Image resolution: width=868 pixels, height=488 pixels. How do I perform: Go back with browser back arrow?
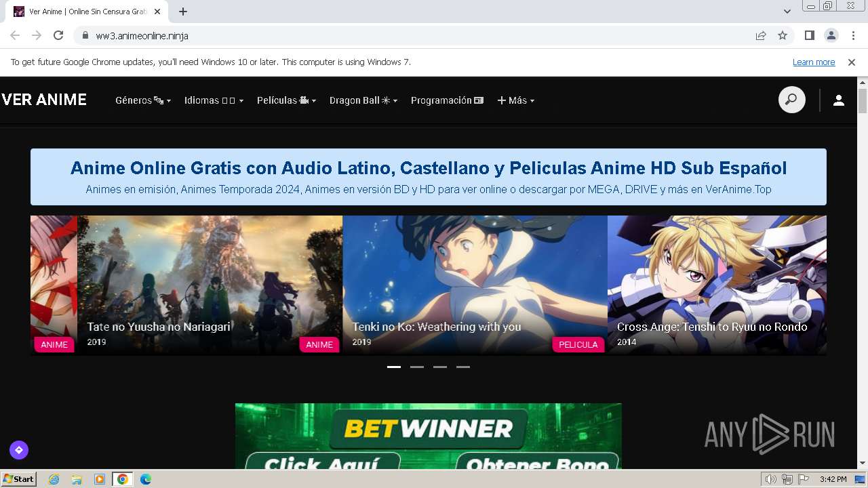(15, 35)
